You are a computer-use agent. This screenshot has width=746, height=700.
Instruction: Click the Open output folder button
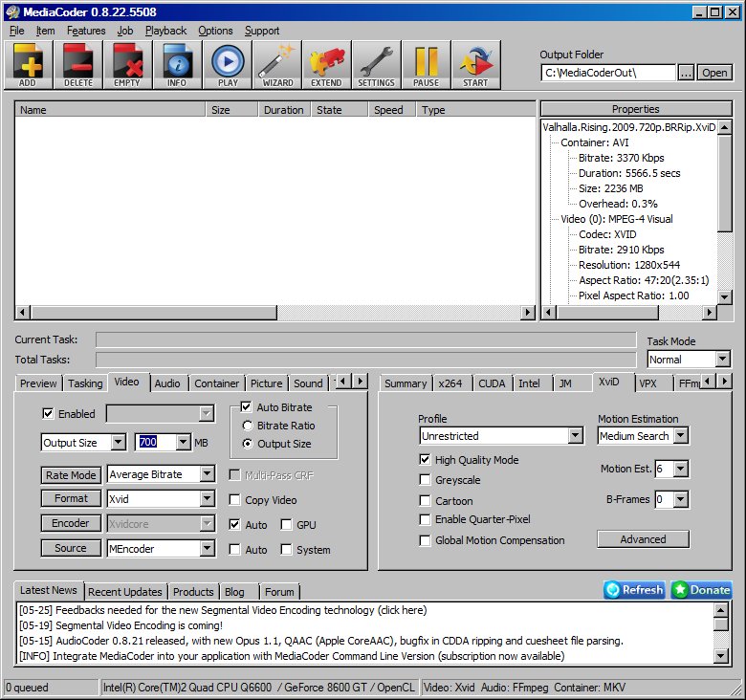[714, 73]
